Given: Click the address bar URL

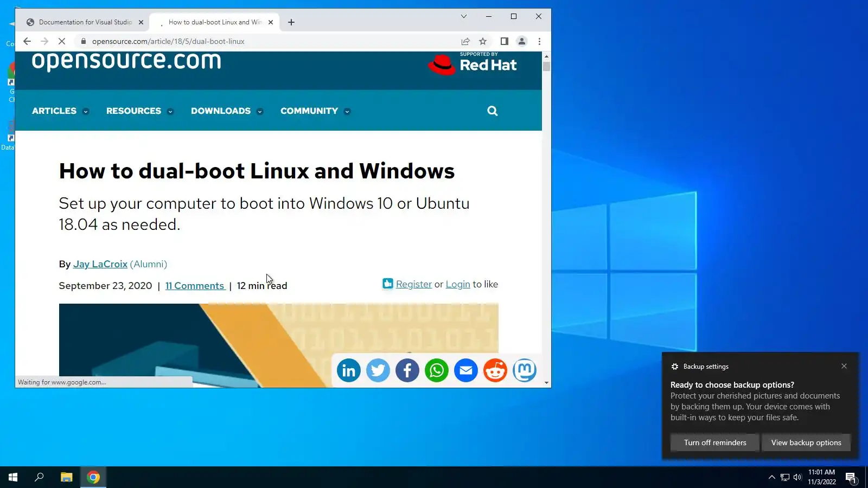Looking at the screenshot, I should [x=168, y=41].
